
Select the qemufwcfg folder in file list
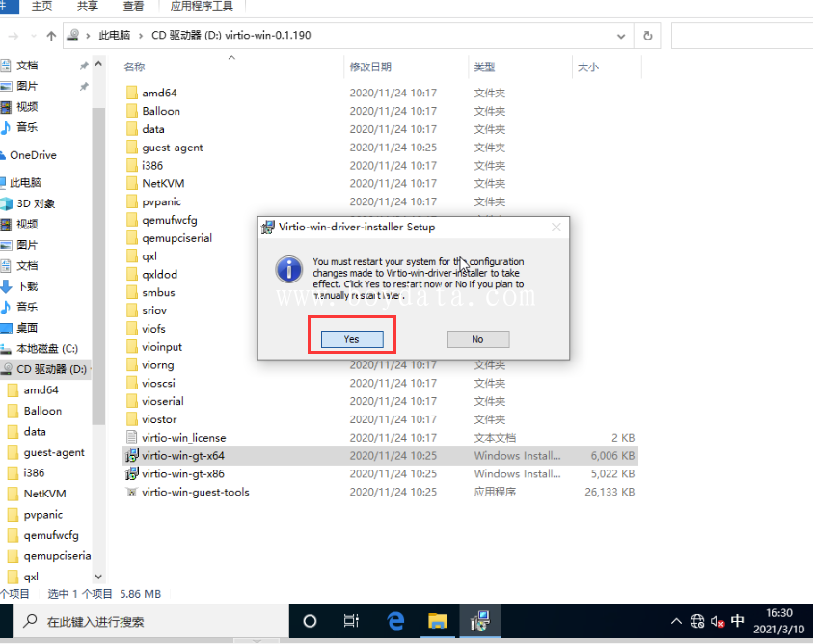(170, 220)
